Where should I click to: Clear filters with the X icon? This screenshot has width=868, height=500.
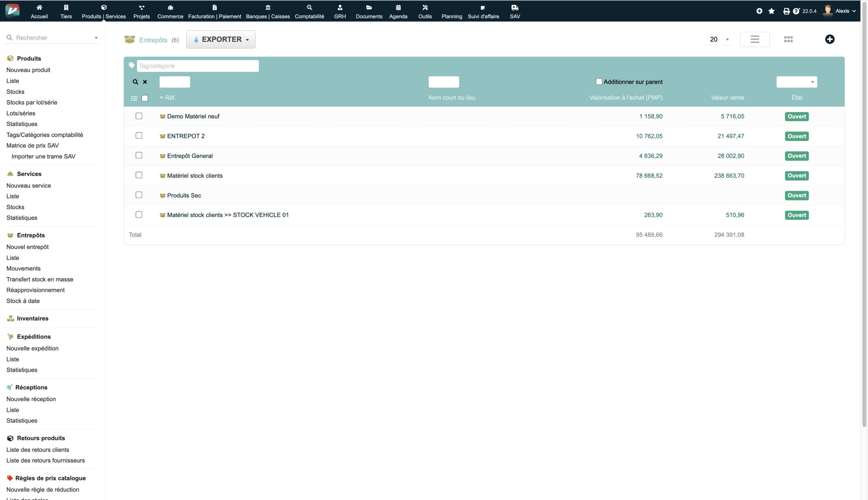coord(145,82)
